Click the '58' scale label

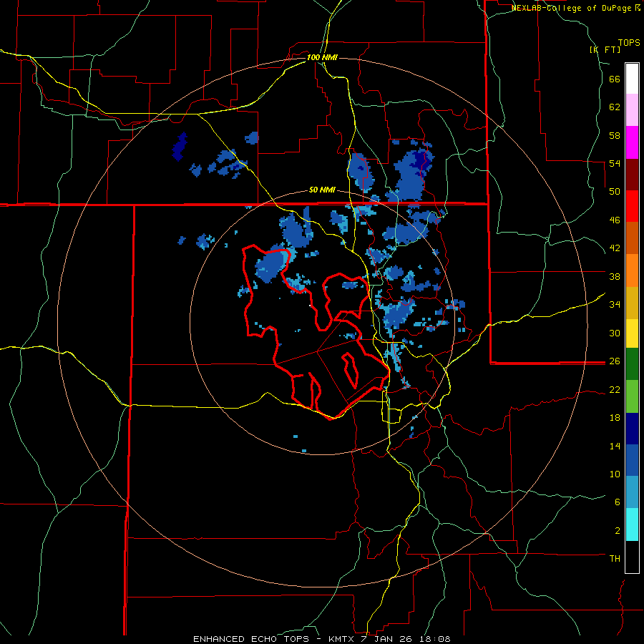pyautogui.click(x=615, y=135)
